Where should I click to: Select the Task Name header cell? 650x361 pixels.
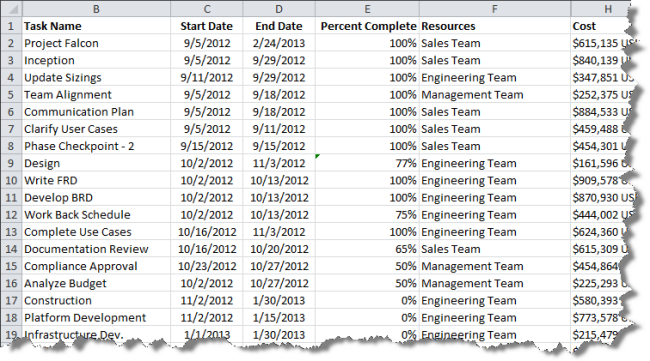[96, 26]
